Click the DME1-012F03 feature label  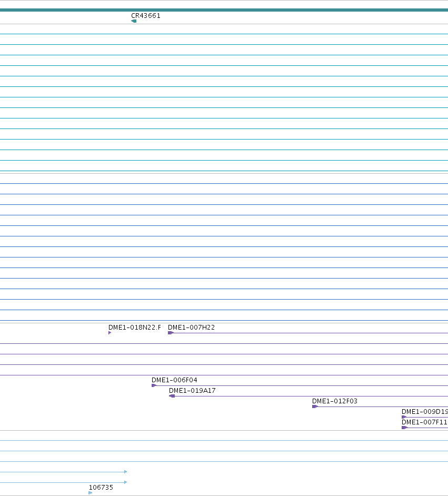point(335,401)
